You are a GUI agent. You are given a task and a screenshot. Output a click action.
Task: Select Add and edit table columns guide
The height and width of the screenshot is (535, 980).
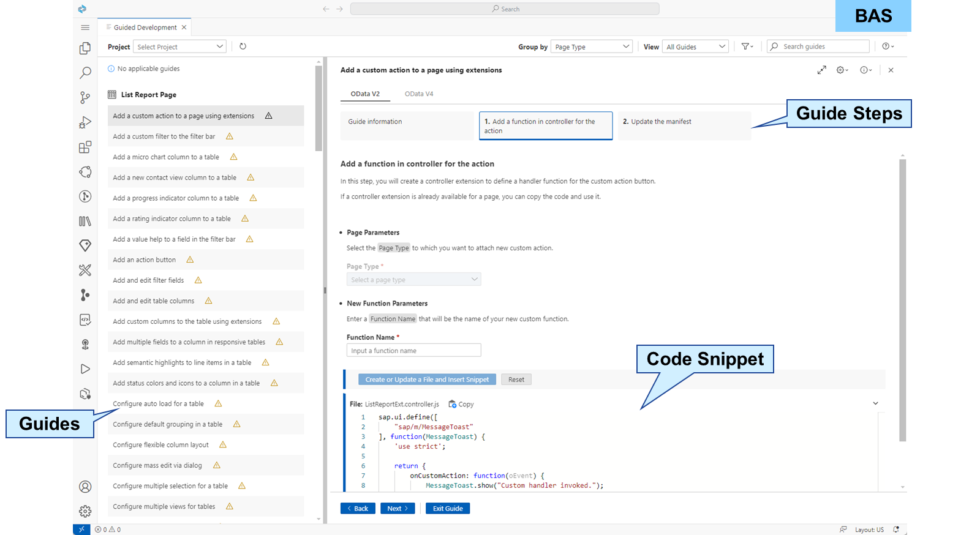click(x=206, y=301)
